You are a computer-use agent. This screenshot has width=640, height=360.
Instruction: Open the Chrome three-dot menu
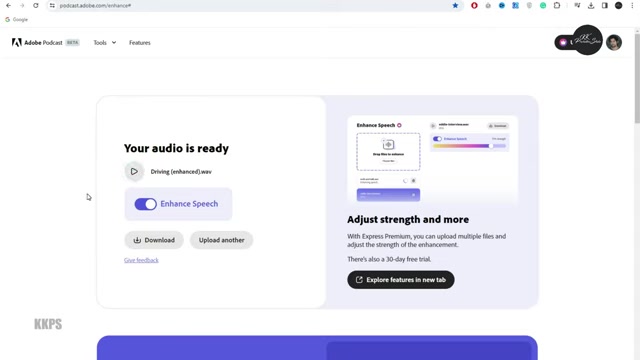click(x=632, y=6)
